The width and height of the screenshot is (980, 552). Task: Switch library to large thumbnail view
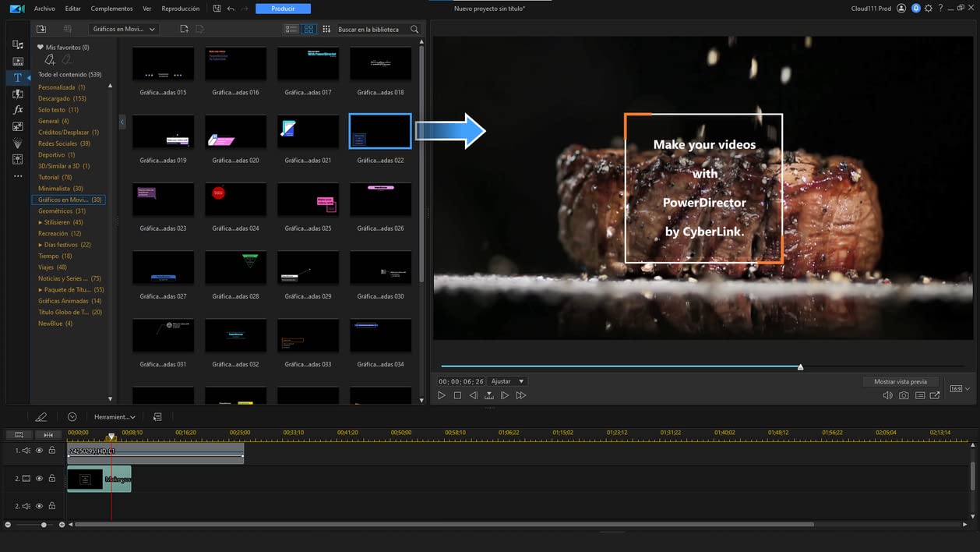tap(308, 29)
